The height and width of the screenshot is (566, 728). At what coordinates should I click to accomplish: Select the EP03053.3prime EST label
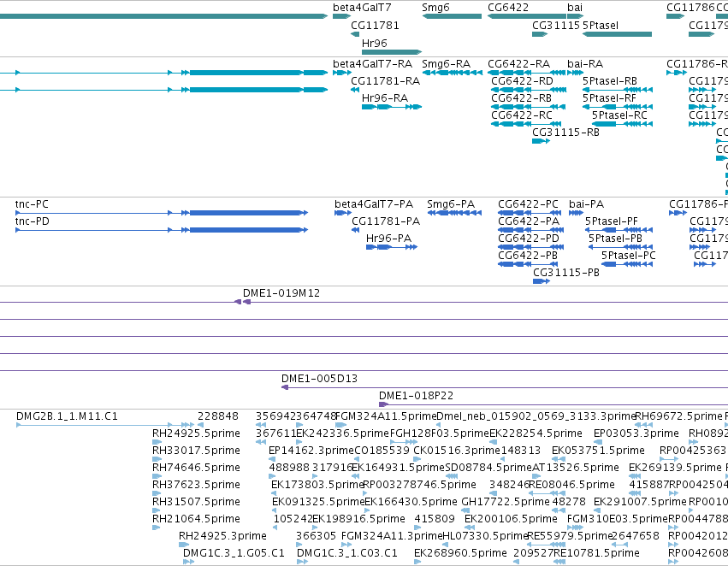tap(636, 433)
